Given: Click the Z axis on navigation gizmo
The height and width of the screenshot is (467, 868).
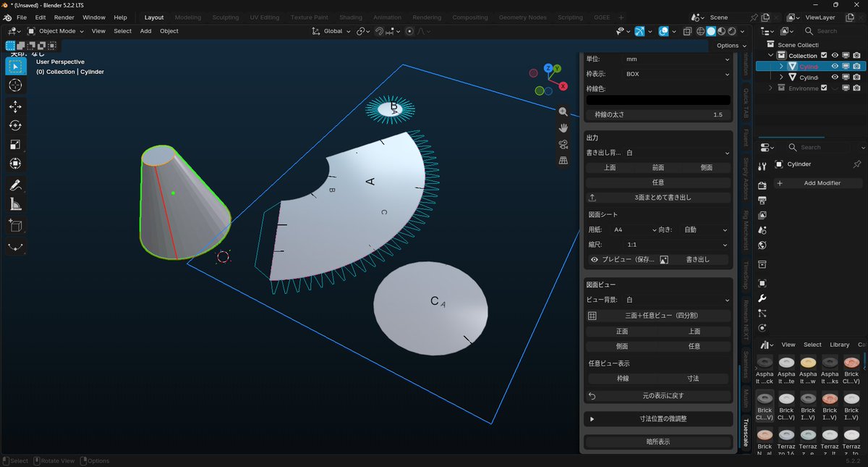Looking at the screenshot, I should 548,68.
